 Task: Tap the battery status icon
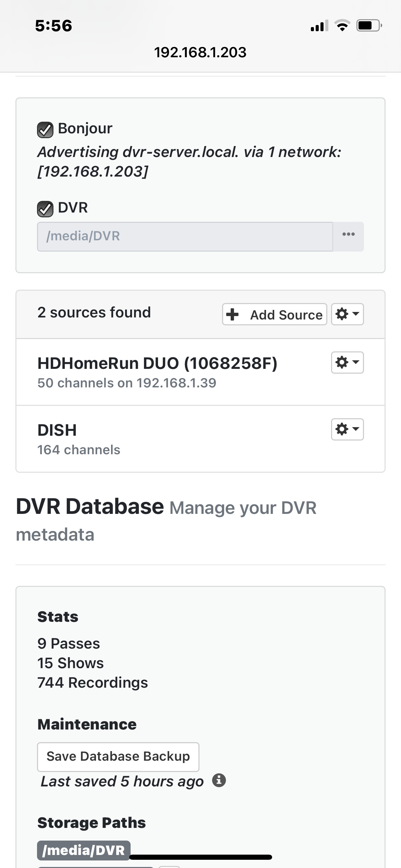[x=369, y=26]
